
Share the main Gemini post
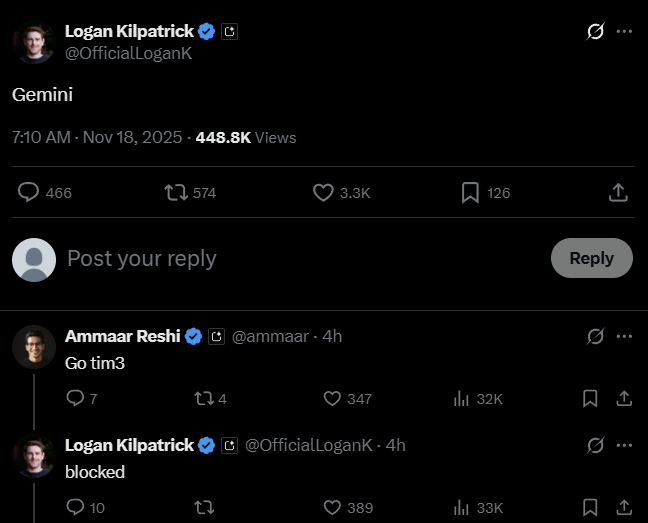pyautogui.click(x=618, y=192)
